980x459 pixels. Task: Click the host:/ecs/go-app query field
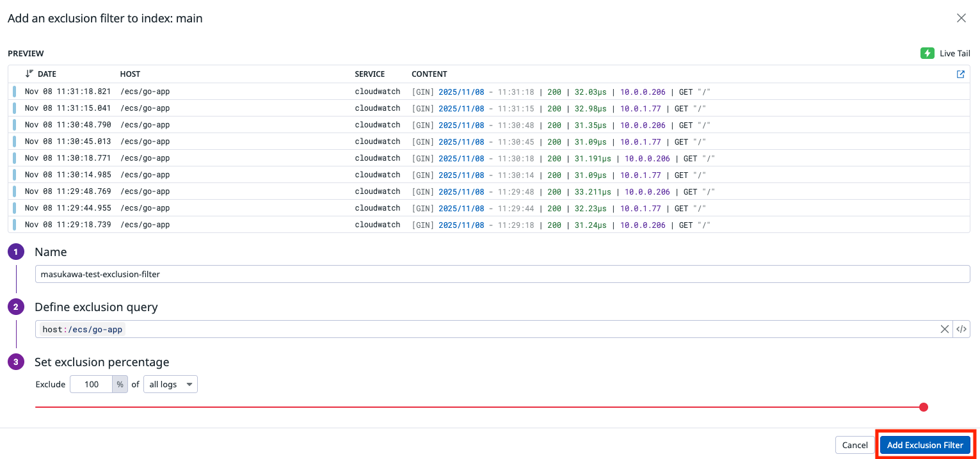pyautogui.click(x=486, y=329)
